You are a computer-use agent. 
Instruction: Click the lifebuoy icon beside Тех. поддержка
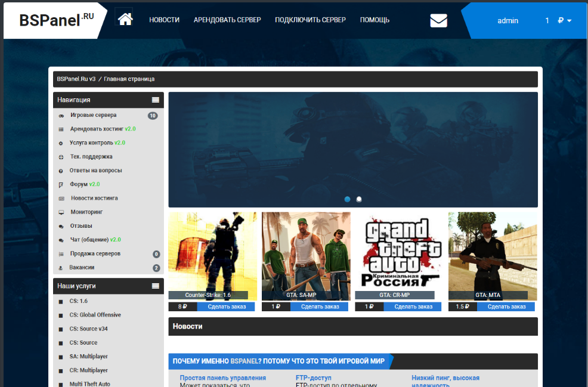click(x=61, y=157)
